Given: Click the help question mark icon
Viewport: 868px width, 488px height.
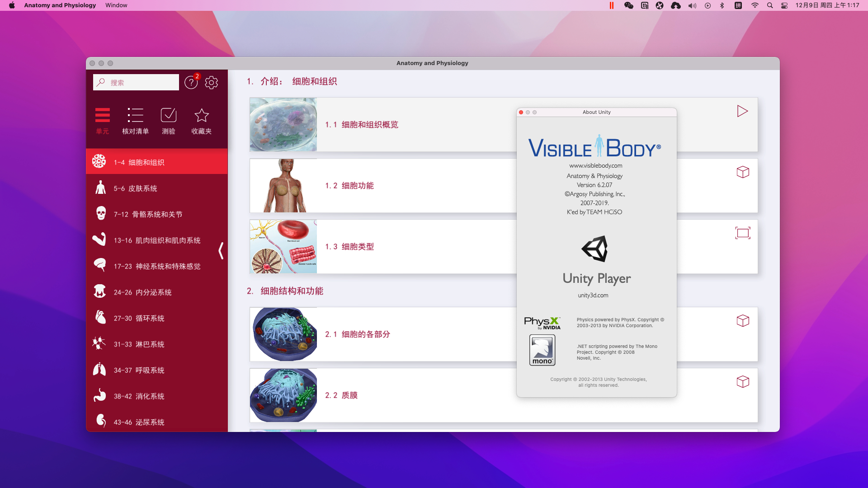Looking at the screenshot, I should point(191,83).
